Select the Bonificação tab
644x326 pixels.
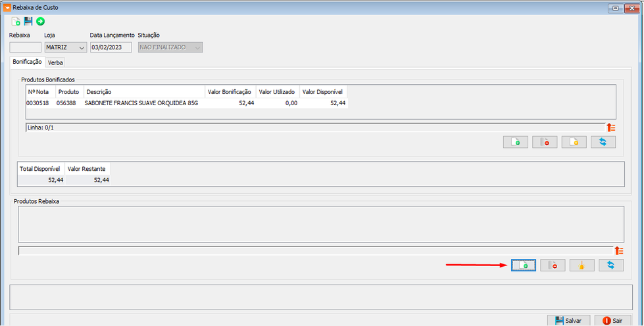click(27, 62)
